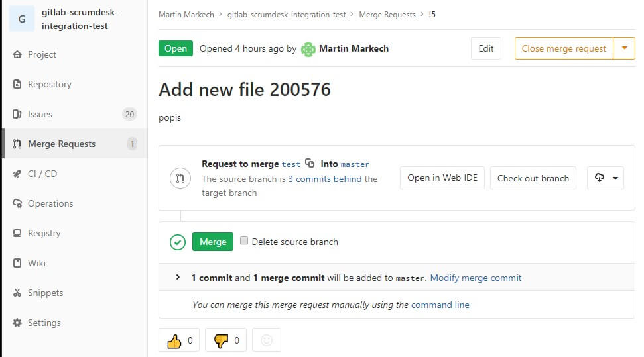Open the Close merge request dropdown arrow

(x=624, y=48)
